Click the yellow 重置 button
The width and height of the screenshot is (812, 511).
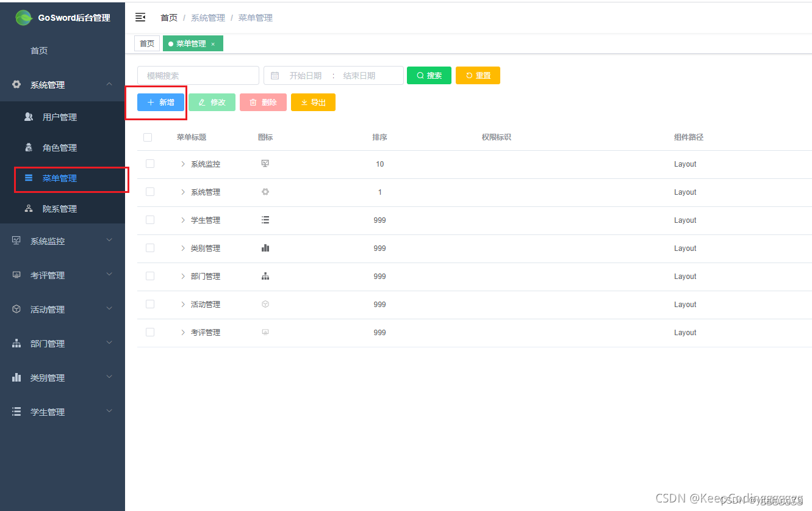point(478,75)
